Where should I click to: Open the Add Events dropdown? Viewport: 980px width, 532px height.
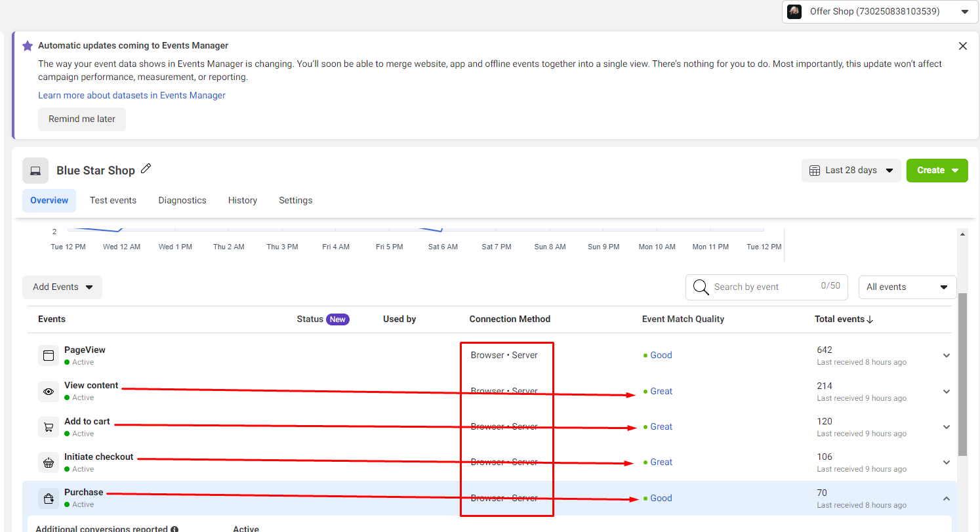[x=62, y=287]
